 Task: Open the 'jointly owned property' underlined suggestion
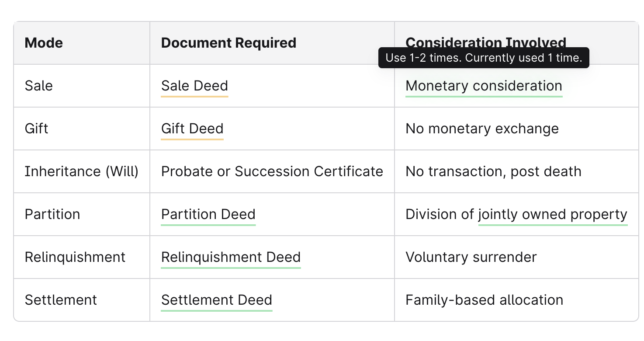[x=553, y=214]
